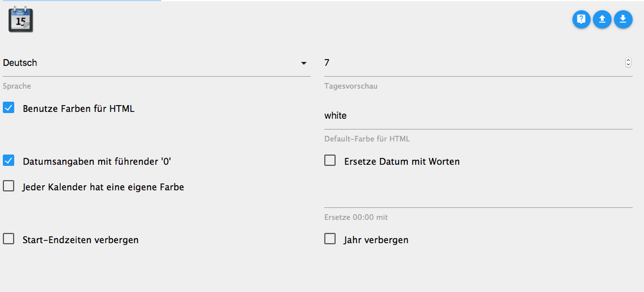Uncheck 'Benutze Farben für HTML'

point(9,108)
